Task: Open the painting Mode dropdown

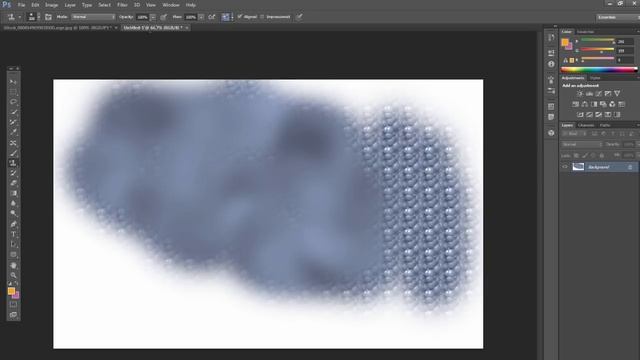Action: click(x=93, y=17)
